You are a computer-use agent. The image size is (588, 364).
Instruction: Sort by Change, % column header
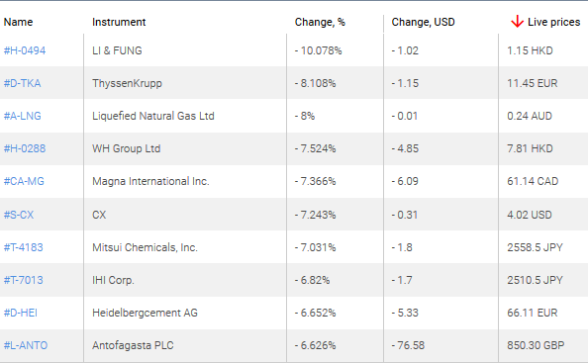tap(320, 22)
